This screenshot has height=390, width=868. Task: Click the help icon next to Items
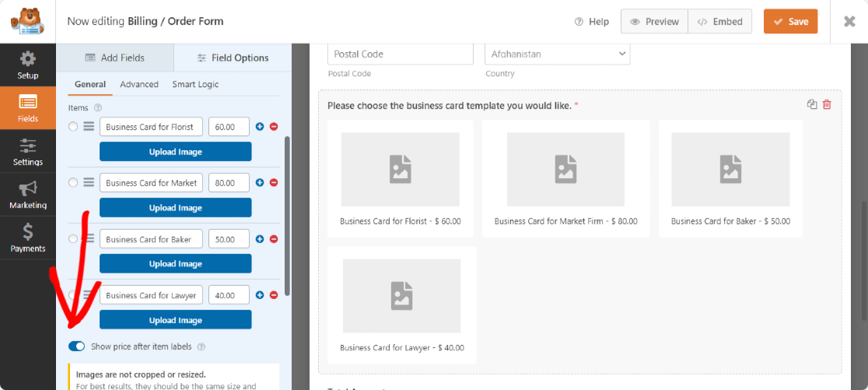coord(98,107)
